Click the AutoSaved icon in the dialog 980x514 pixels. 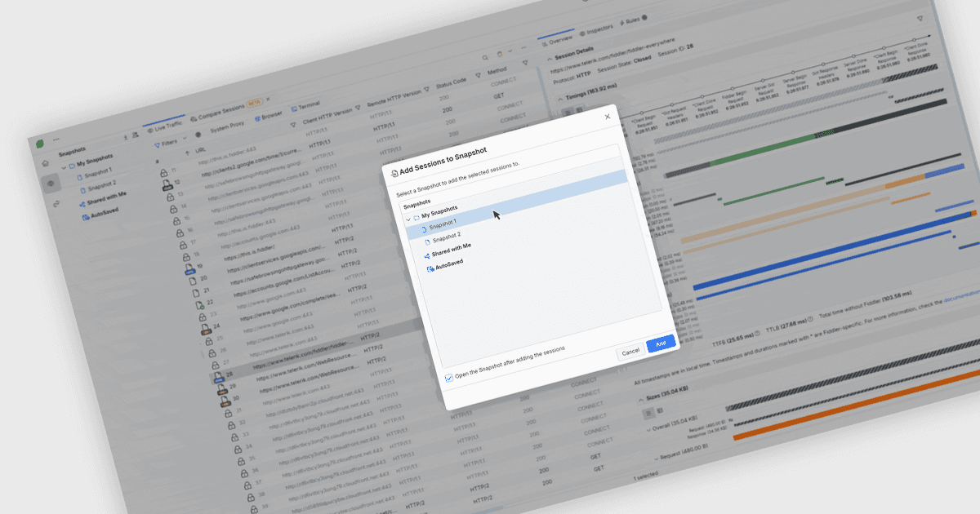pos(430,268)
